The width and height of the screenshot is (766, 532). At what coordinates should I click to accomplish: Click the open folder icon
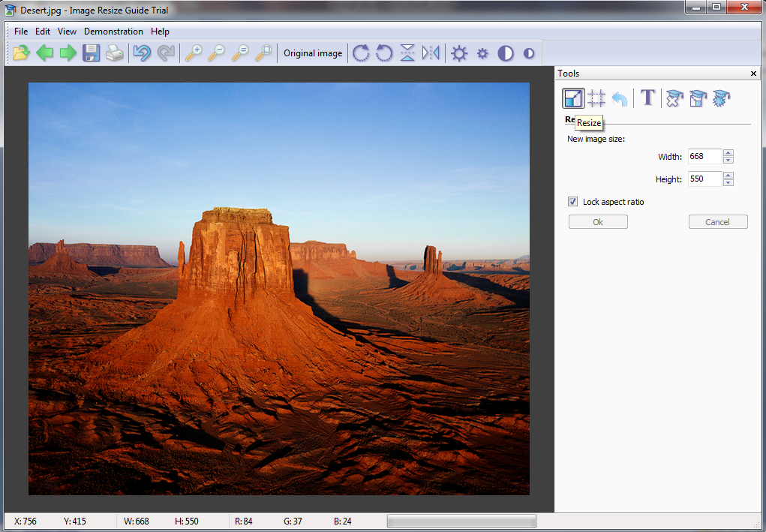coord(21,53)
